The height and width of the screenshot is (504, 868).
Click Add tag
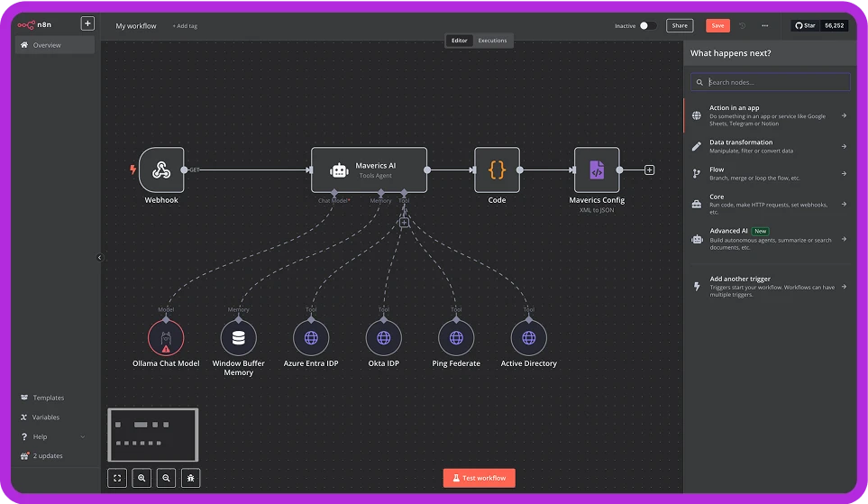[185, 26]
